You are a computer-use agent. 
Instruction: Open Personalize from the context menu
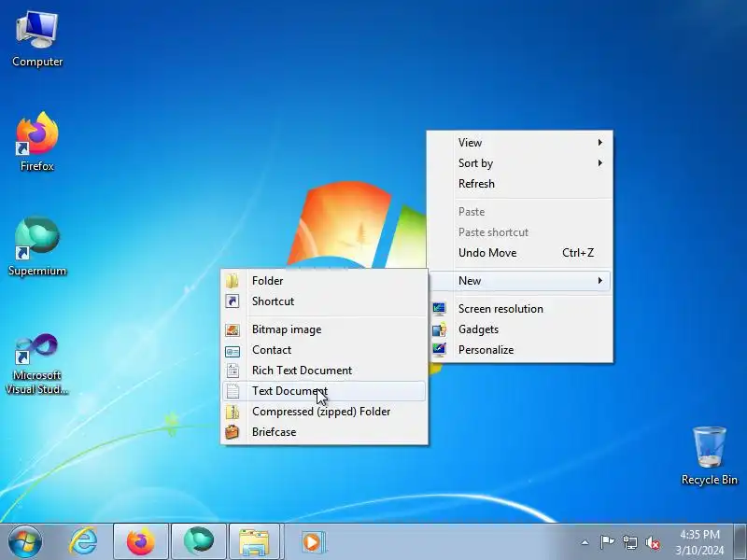pyautogui.click(x=520, y=349)
